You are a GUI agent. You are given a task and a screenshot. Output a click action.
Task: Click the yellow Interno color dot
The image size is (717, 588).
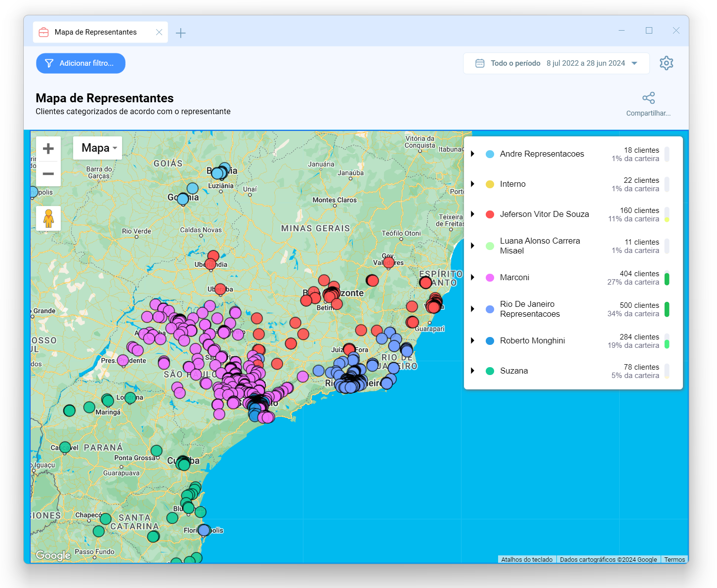(490, 184)
